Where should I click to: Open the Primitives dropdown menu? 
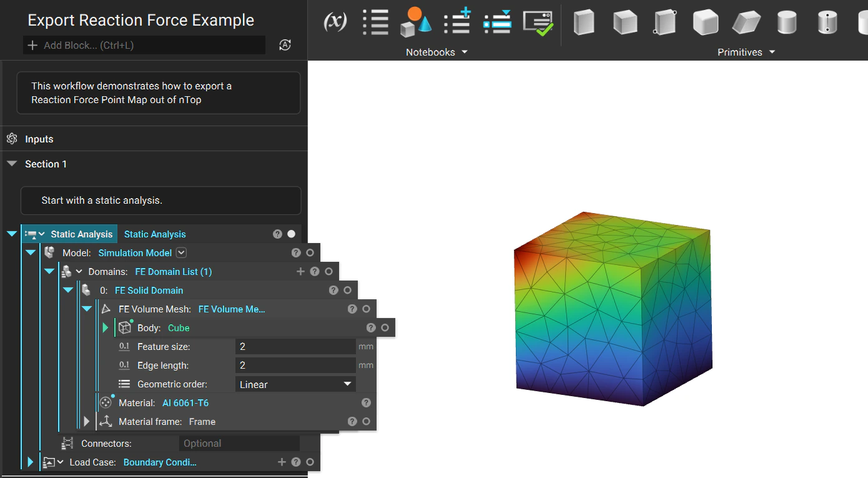coord(746,52)
